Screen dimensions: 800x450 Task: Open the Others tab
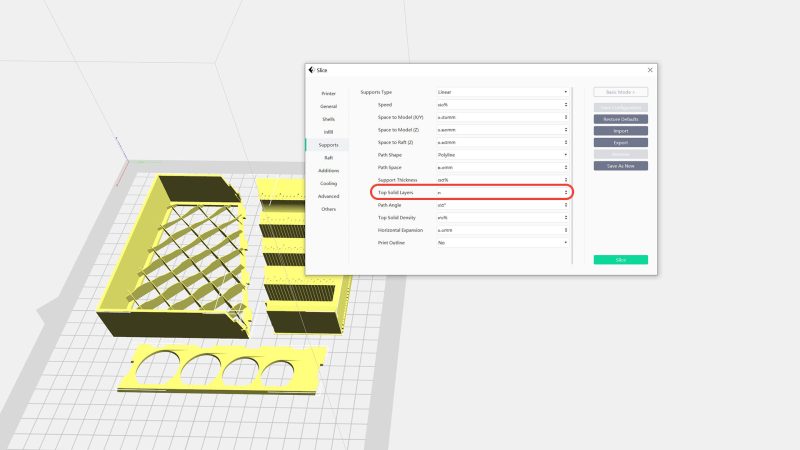[328, 209]
